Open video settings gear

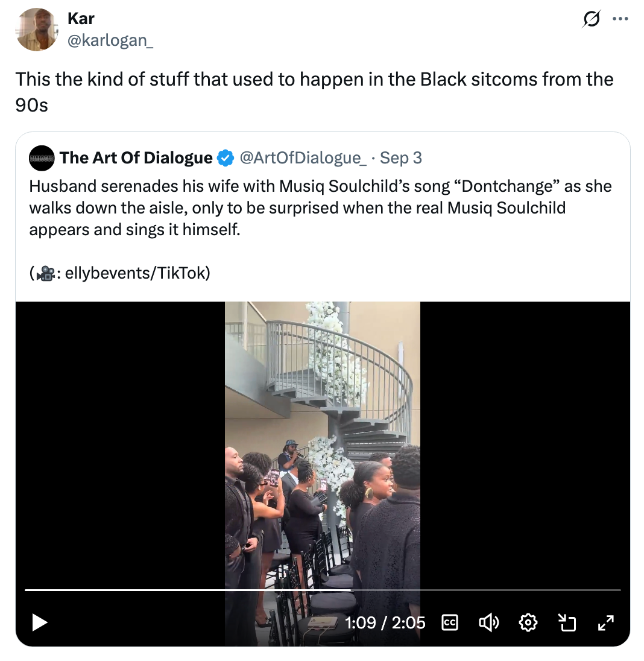pos(528,622)
